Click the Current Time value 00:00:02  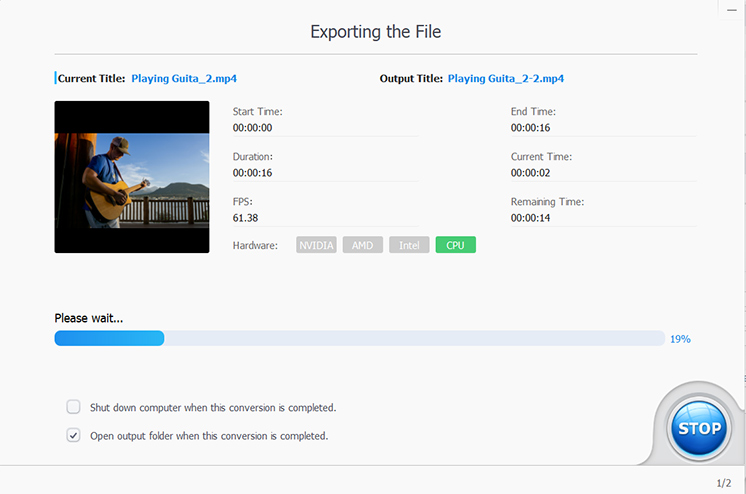point(530,173)
